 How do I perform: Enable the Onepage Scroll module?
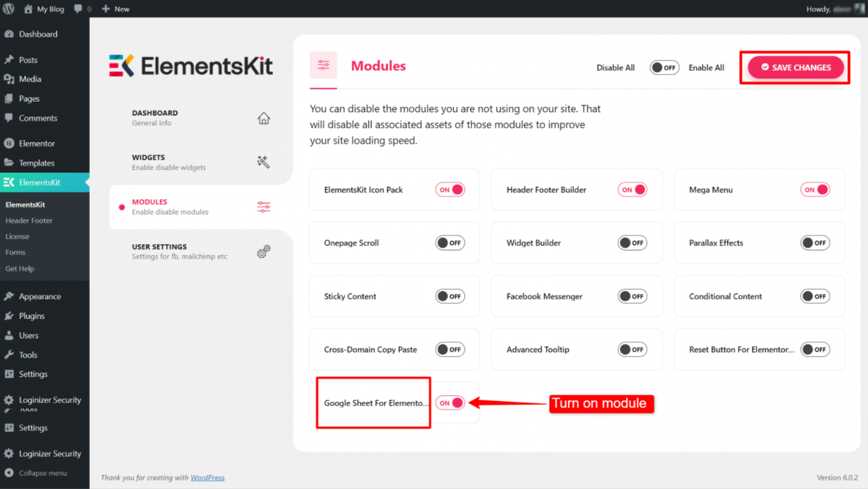450,243
